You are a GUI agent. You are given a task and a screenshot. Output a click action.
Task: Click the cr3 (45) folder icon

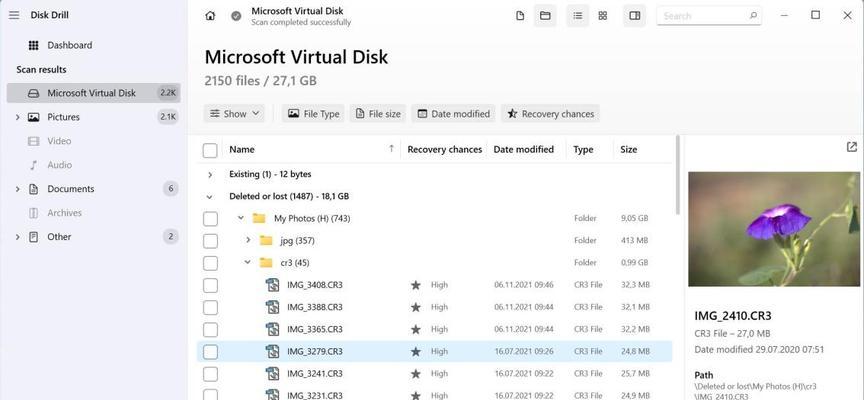point(266,262)
